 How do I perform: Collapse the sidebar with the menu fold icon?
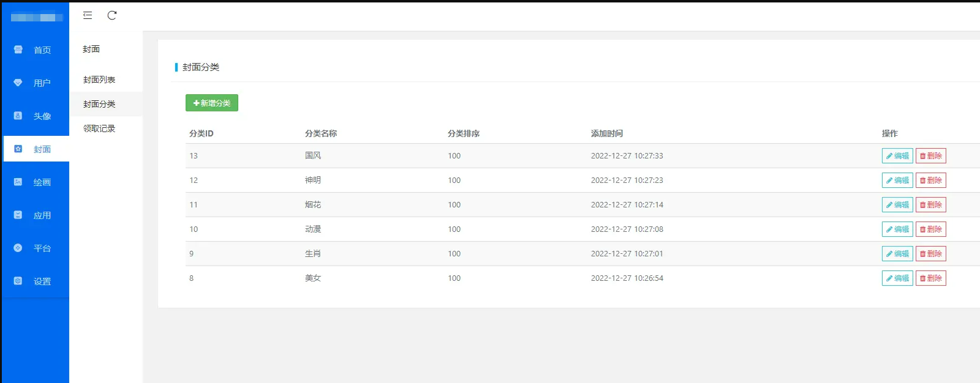pyautogui.click(x=88, y=15)
